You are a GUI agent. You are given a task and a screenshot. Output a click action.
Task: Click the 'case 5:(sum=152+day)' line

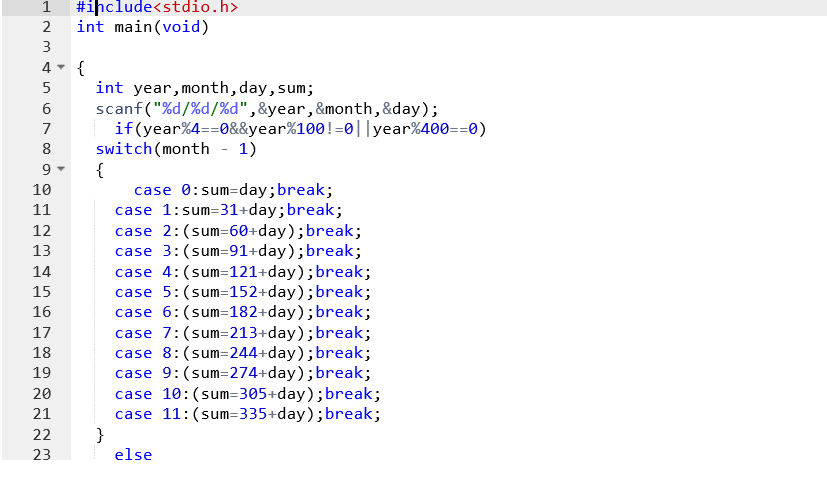point(243,292)
